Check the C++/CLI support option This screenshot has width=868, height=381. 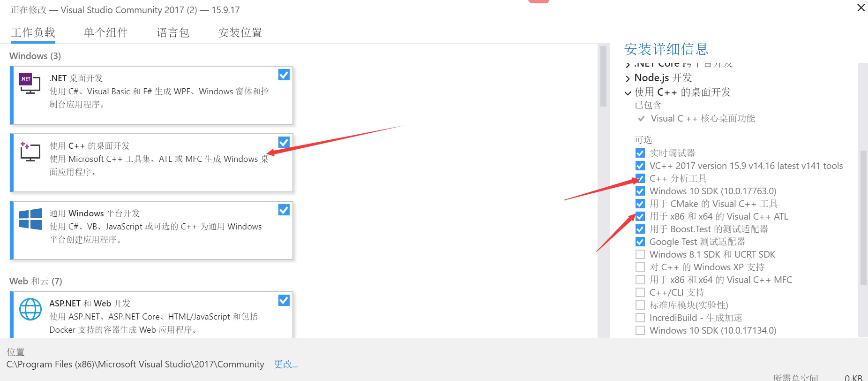pyautogui.click(x=640, y=292)
